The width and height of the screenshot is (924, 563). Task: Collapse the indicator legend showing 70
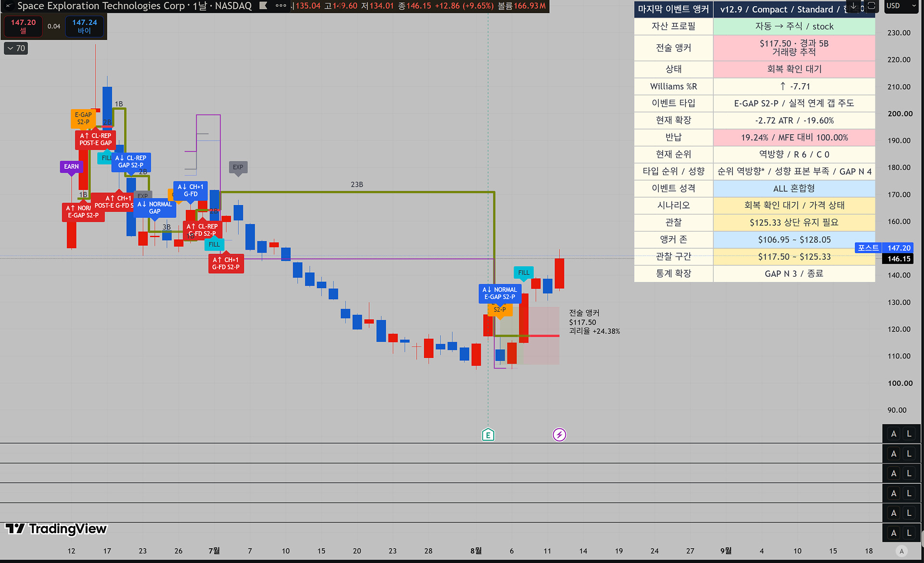pos(16,48)
